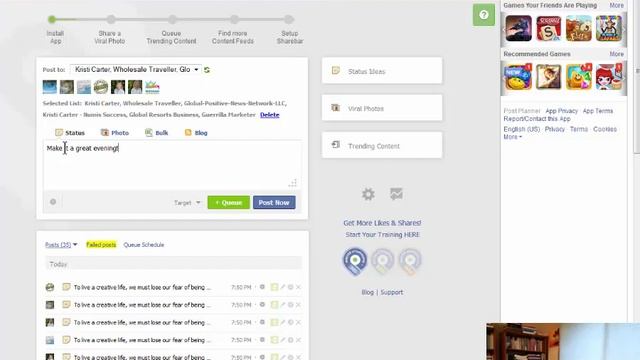Open the red-haired girl recommended game
Screen dimensions: 640x360
[609, 76]
